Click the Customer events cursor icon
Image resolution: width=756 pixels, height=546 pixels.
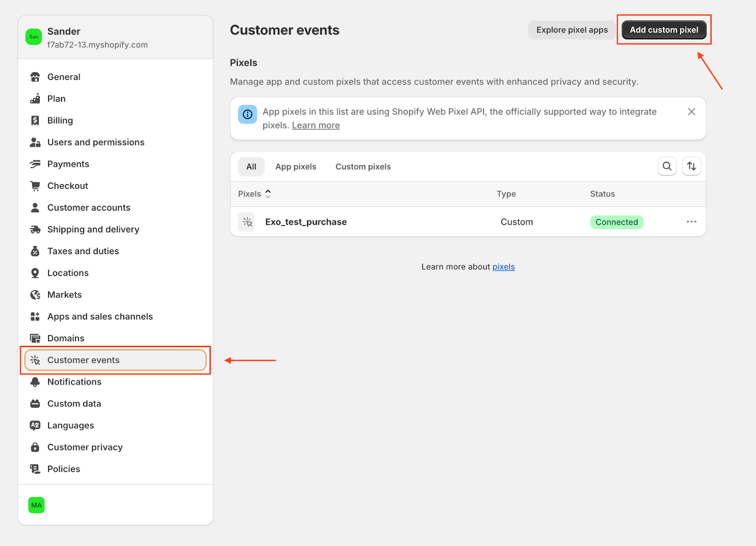(35, 360)
